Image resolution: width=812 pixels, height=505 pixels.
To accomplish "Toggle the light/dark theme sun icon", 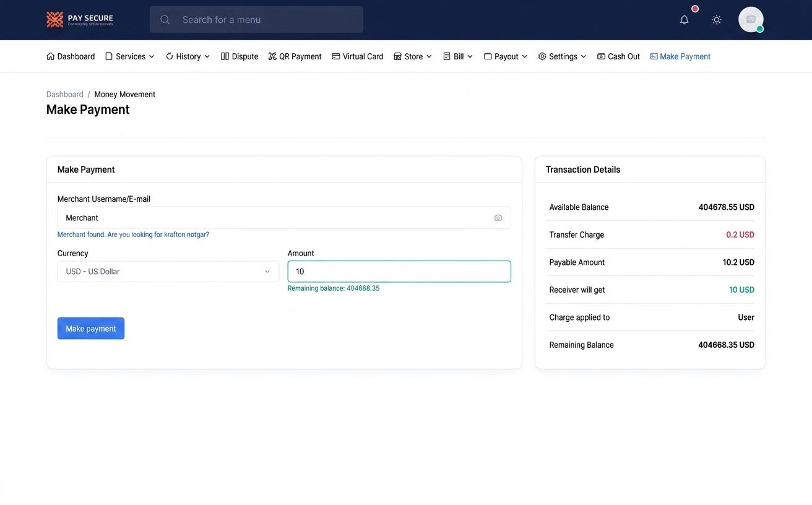I will click(x=717, y=20).
